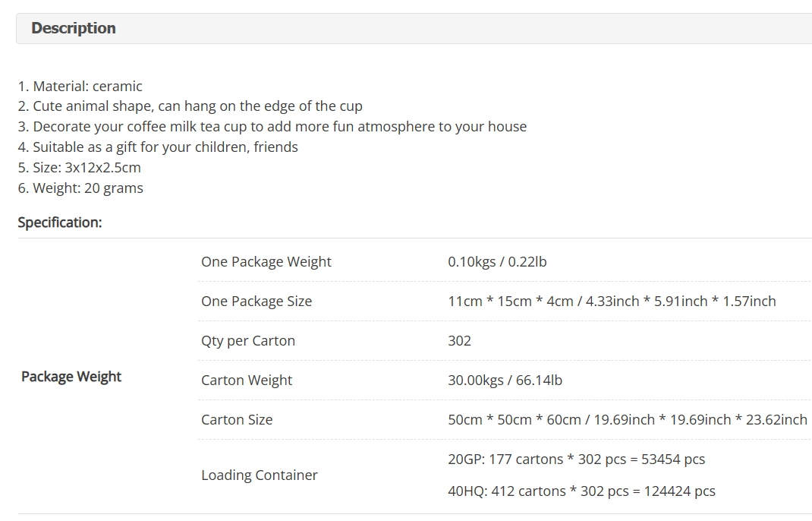The width and height of the screenshot is (812, 521).
Task: Click the quantity value '302'
Action: click(459, 340)
